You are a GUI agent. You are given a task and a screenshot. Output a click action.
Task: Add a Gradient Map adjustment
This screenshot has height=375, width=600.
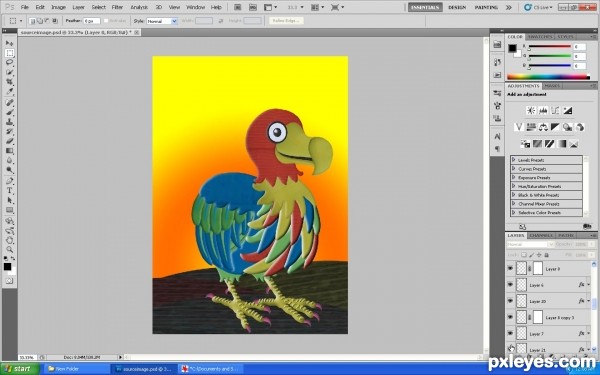[x=561, y=144]
